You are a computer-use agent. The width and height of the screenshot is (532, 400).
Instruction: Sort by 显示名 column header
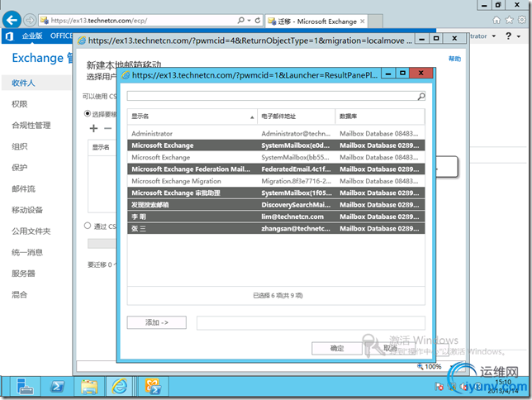[x=192, y=117]
